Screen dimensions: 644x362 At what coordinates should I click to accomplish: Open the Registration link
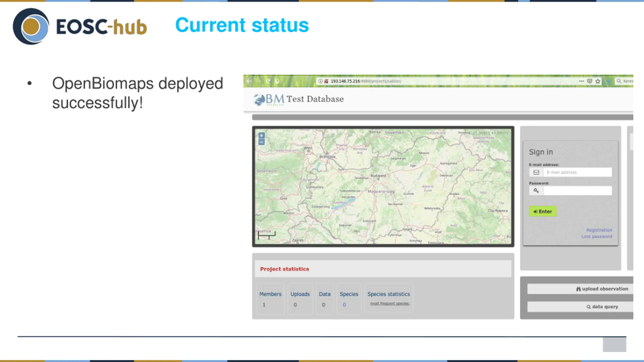[599, 230]
